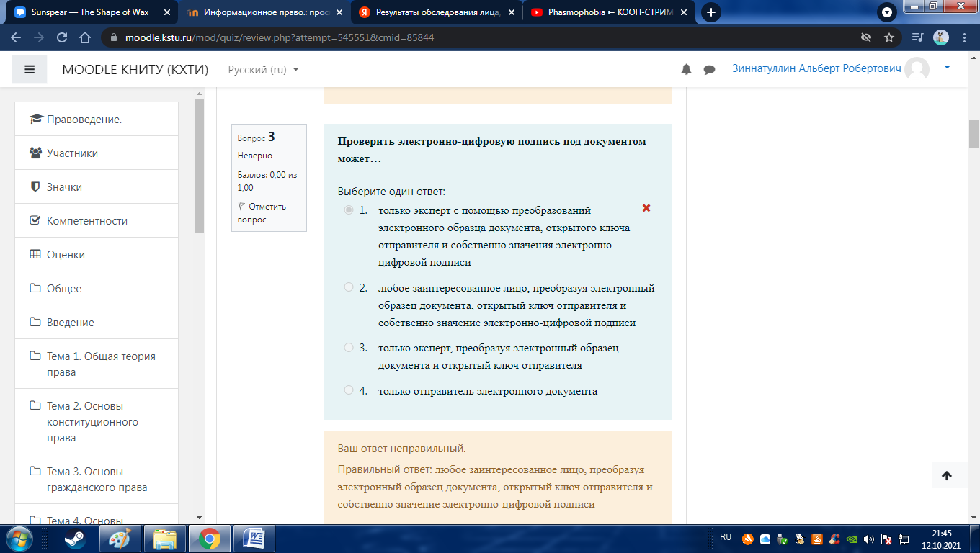
Task: Open Paint from the taskbar
Action: 120,539
